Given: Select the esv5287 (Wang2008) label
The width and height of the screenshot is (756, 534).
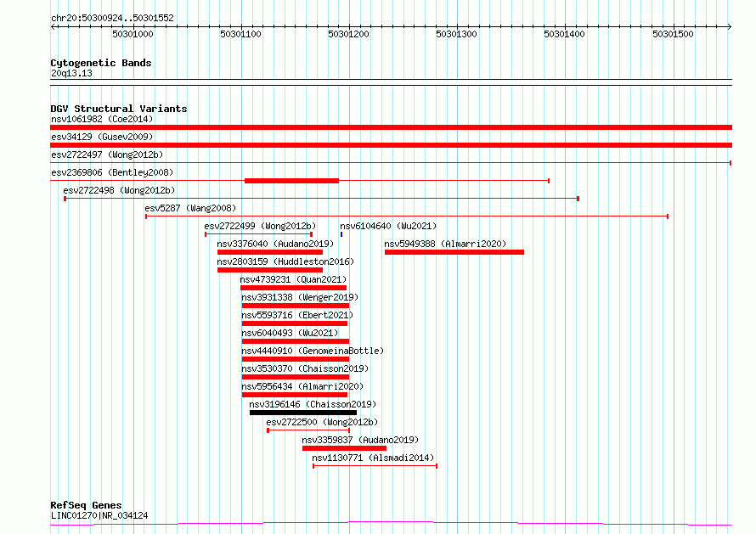Looking at the screenshot, I should pyautogui.click(x=190, y=208).
